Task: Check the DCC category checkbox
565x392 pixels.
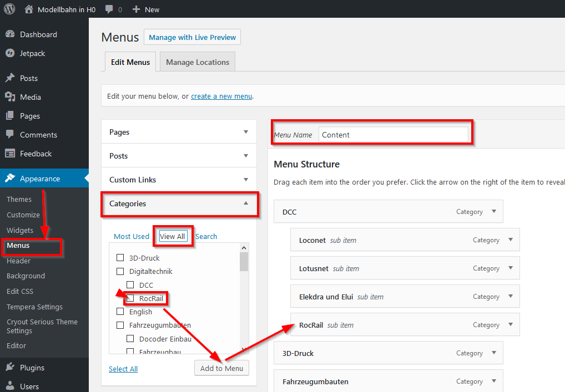Action: (x=130, y=285)
